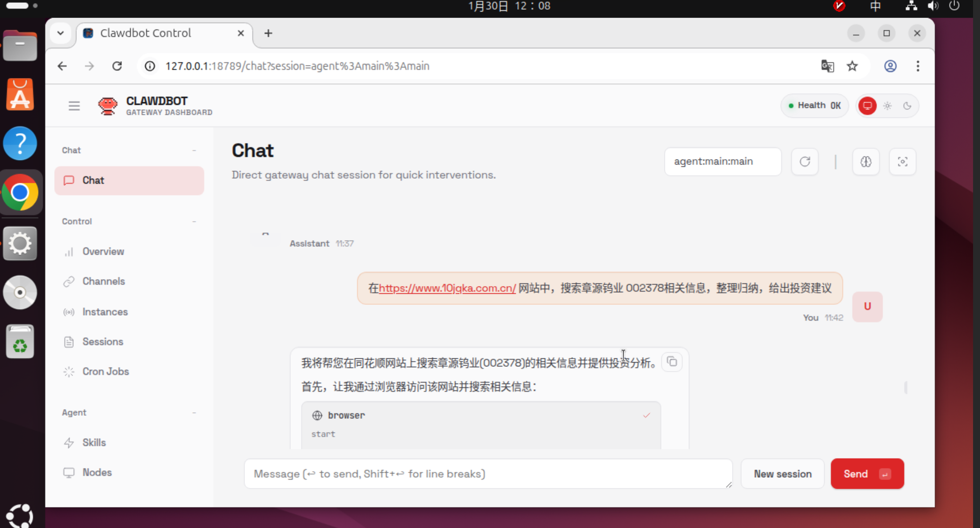Select the system theme monitor icon
Screen dimensions: 980x528
(x=867, y=106)
